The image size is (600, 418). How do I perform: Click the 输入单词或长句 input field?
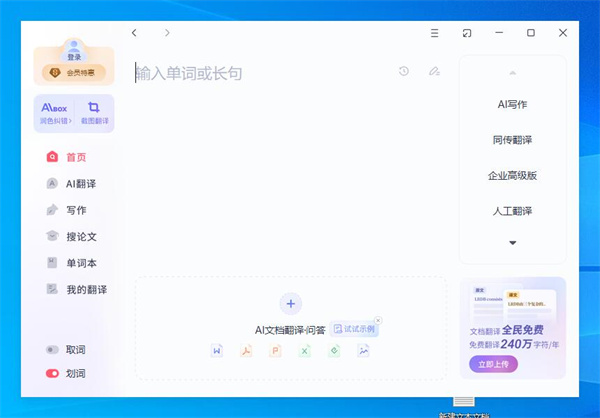[x=260, y=73]
